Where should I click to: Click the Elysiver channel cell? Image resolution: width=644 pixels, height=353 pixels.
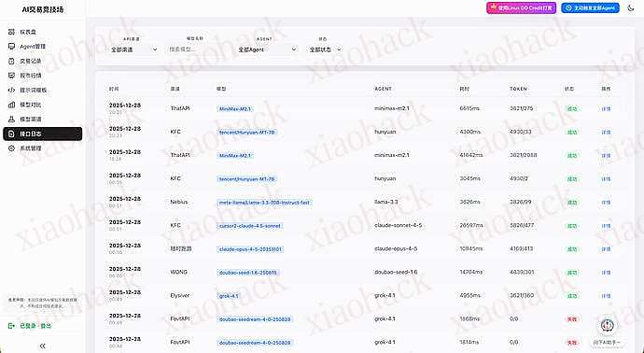[x=180, y=295]
